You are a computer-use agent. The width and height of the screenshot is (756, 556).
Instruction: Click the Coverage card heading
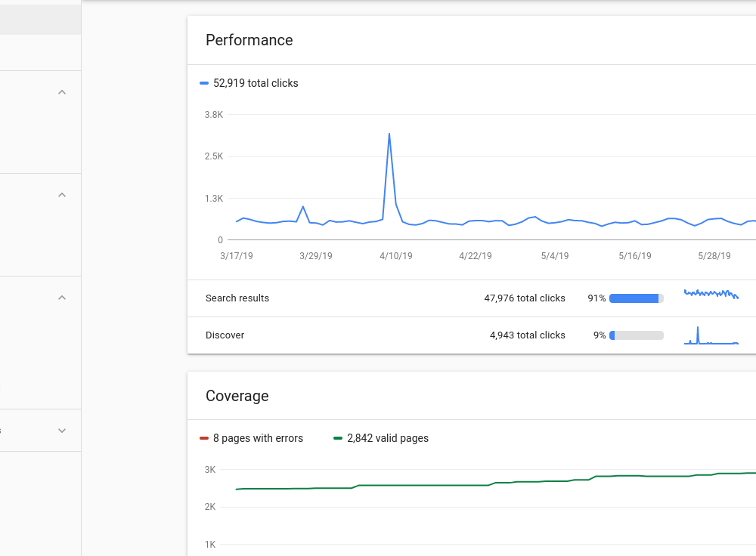point(237,396)
